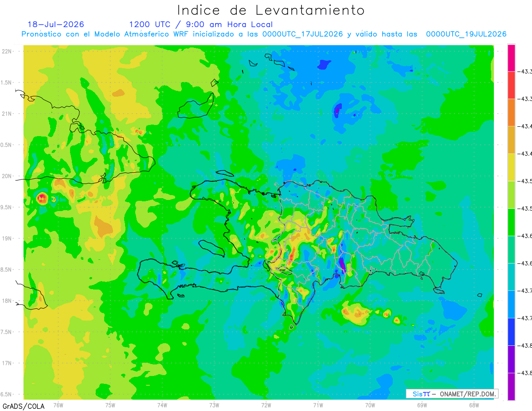Select the purple swatch at colorbar bottom
The image size is (532, 411).
[x=511, y=387]
